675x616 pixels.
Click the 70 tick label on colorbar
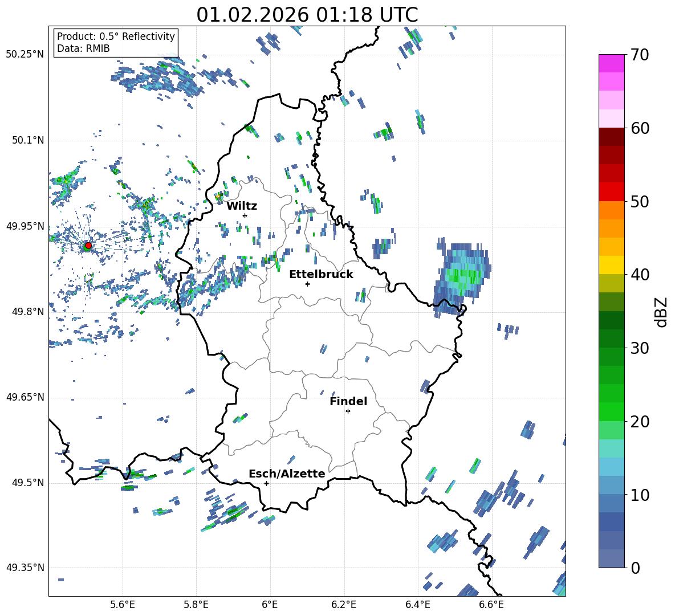(x=640, y=55)
